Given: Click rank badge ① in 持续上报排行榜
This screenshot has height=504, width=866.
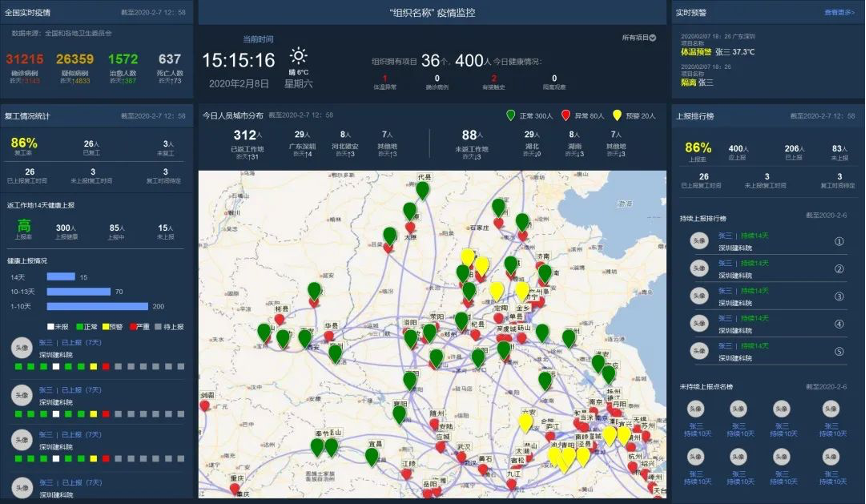Looking at the screenshot, I should (839, 241).
